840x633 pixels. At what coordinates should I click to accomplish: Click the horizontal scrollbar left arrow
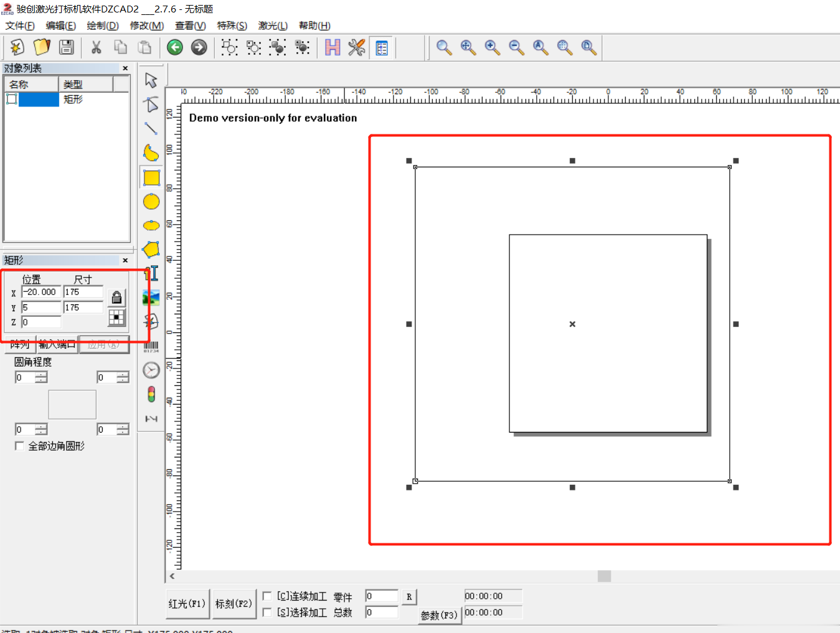coord(172,576)
